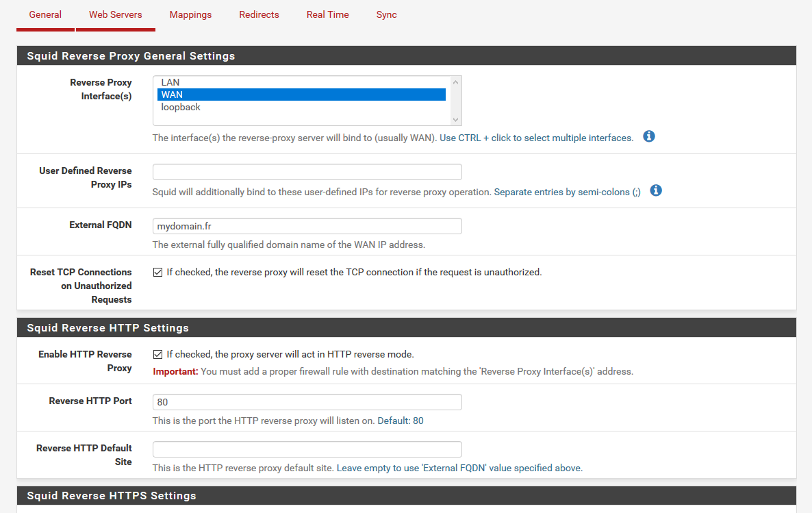Focus the Reverse HTTP Default Site field
Image resolution: width=812 pixels, height=513 pixels.
coord(307,449)
